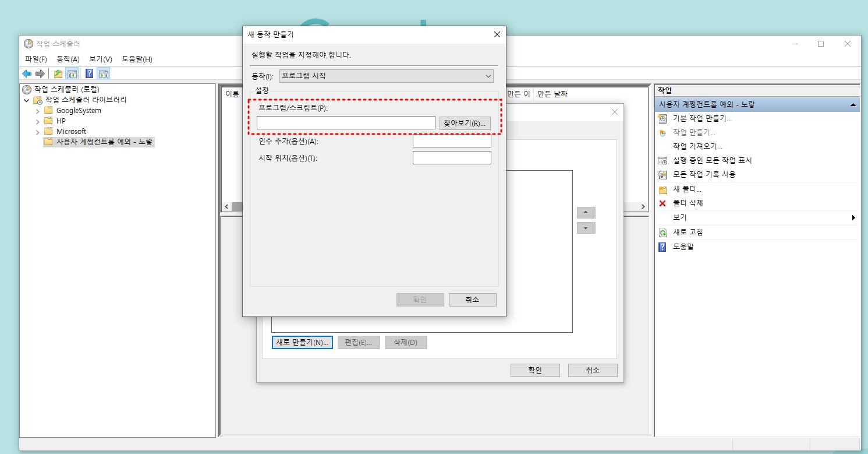The image size is (868, 454).
Task: Open the 보기(V) menu
Action: (x=100, y=59)
